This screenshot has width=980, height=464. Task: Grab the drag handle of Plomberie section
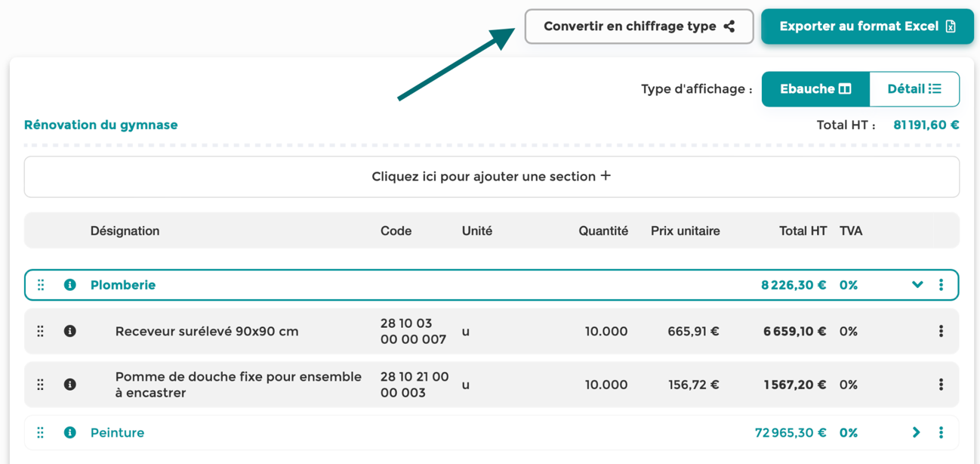pyautogui.click(x=41, y=285)
